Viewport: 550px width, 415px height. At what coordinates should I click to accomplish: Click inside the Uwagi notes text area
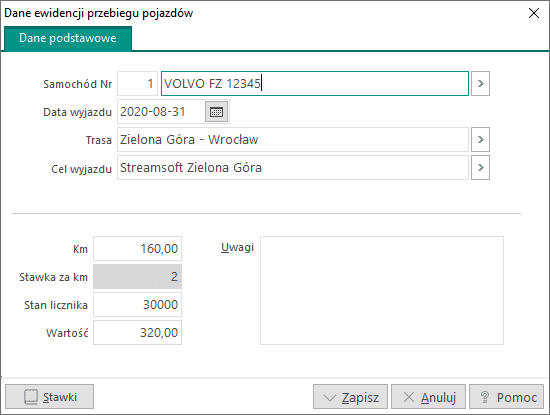tap(382, 290)
